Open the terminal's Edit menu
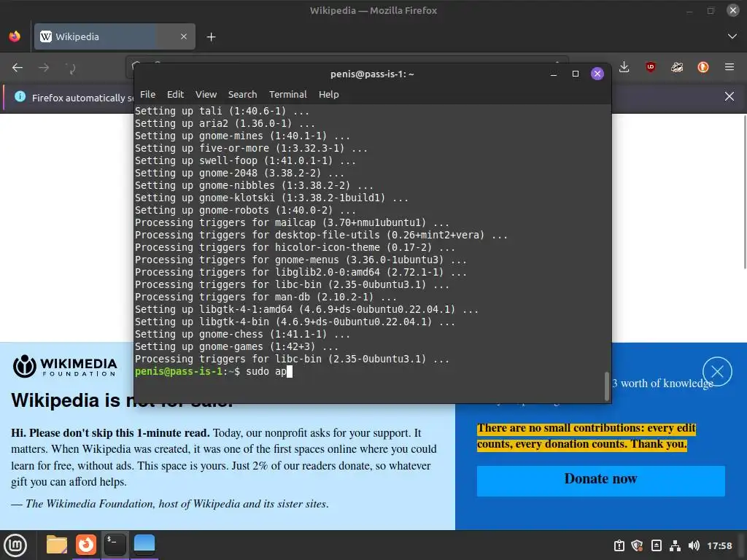747x560 pixels. click(175, 94)
